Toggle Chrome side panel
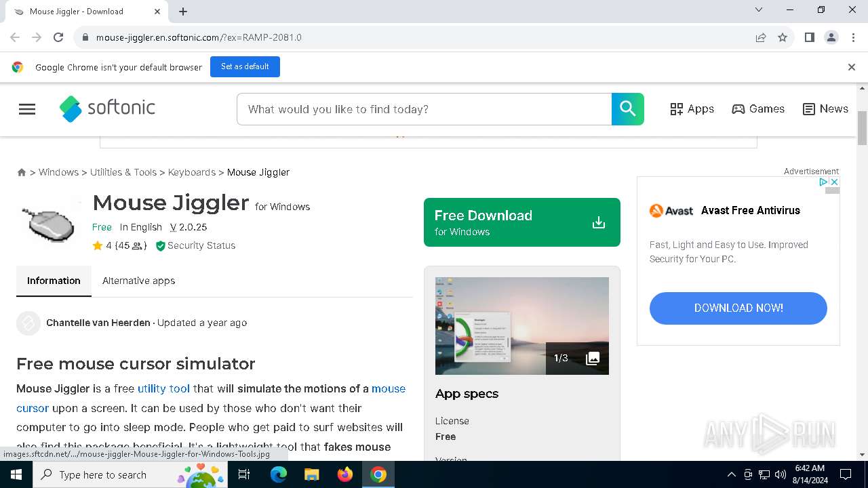 (810, 37)
